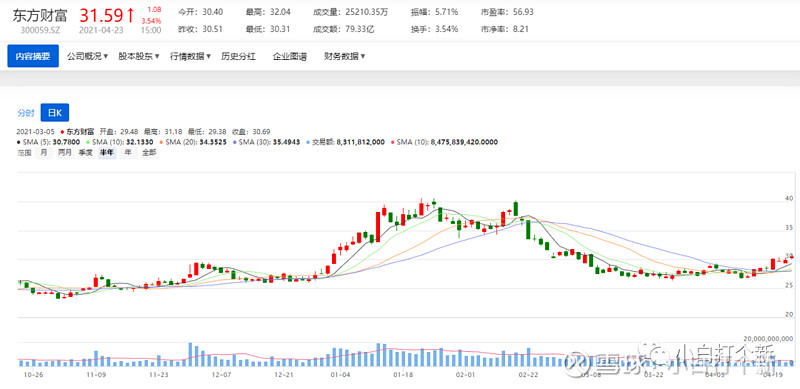
Task: Open the 历史分红 menu item
Action: tap(238, 56)
